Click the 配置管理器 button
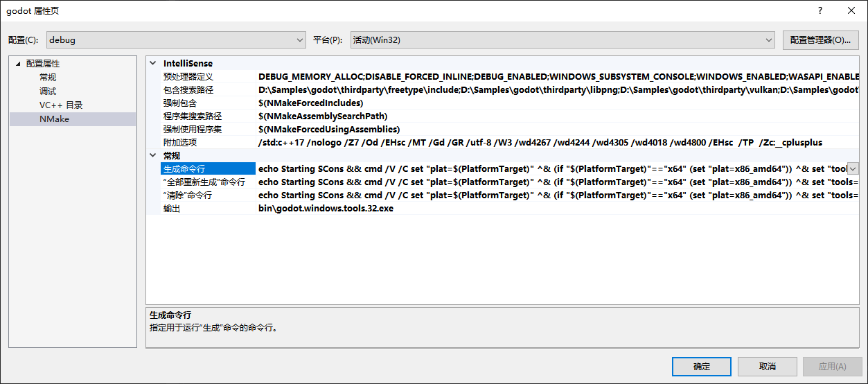Viewport: 868px width, 384px height. click(x=820, y=40)
